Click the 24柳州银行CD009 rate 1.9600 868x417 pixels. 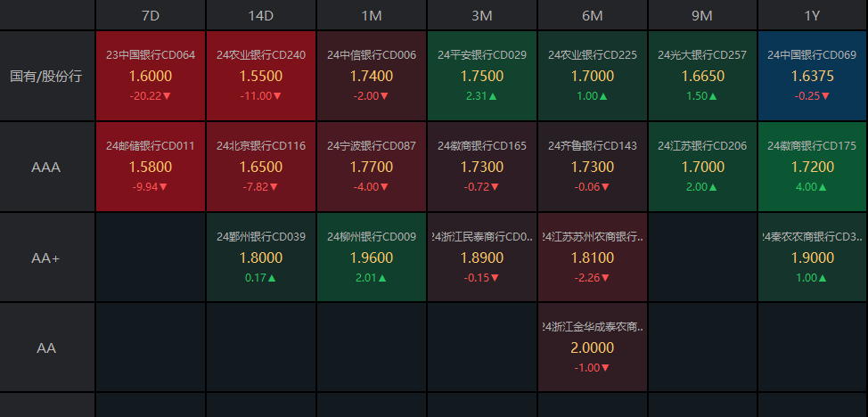[372, 258]
